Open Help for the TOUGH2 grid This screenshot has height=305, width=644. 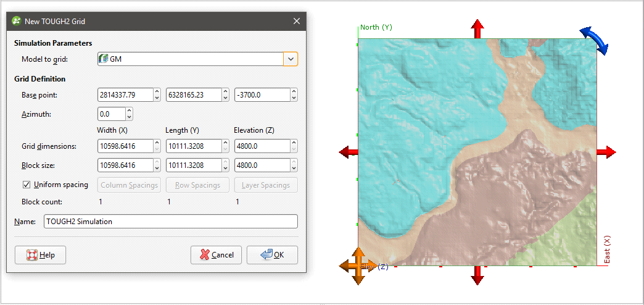40,255
